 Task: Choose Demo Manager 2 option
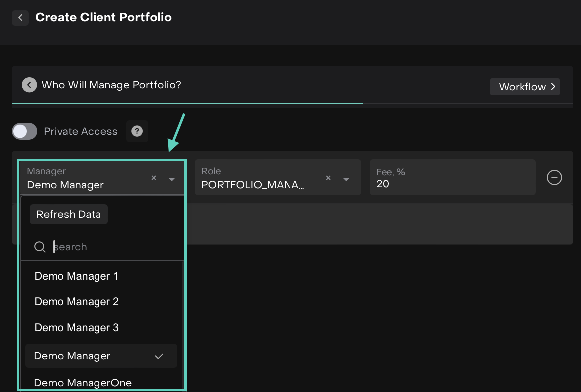(77, 302)
